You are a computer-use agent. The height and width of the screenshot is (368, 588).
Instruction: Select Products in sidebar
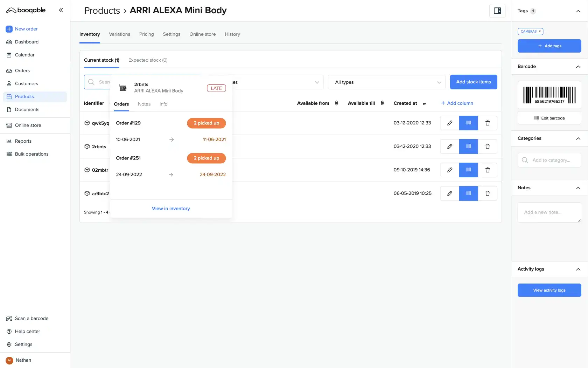35,97
